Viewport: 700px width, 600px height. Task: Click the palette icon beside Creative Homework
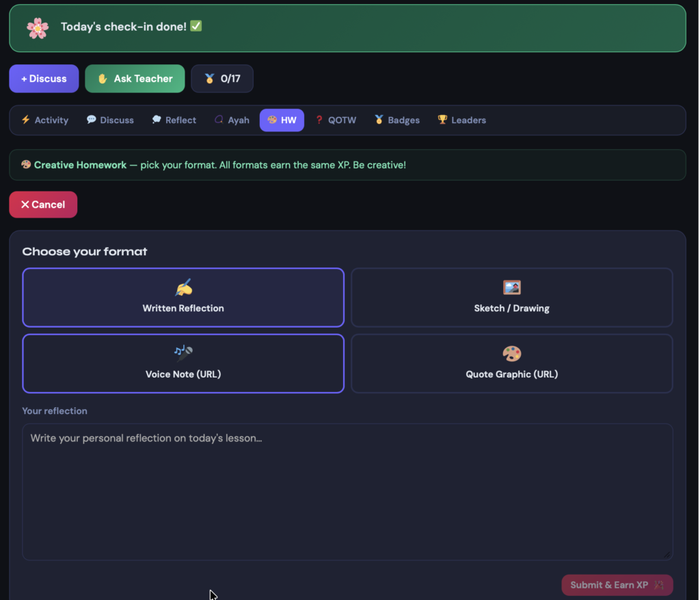point(26,164)
